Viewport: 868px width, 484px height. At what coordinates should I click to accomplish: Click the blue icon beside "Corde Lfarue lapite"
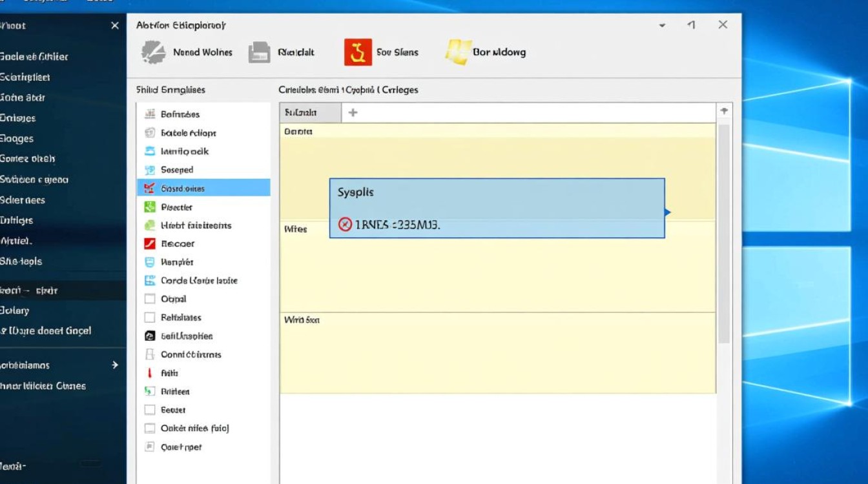[150, 281]
